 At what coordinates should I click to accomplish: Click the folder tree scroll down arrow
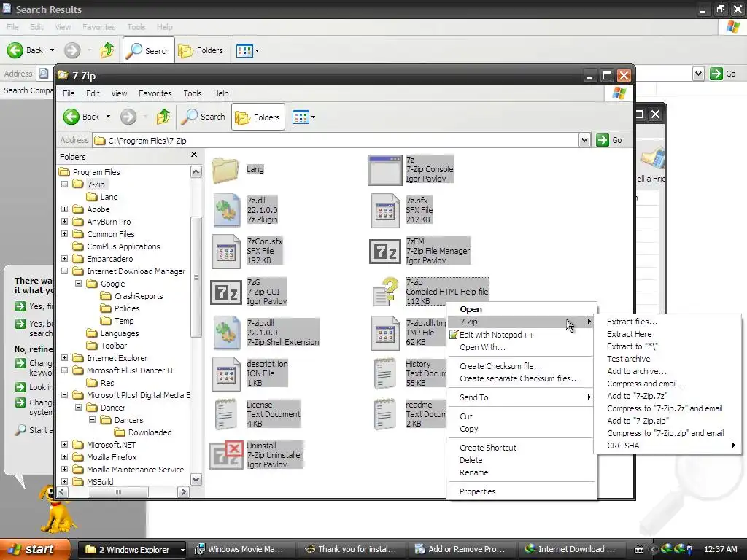pyautogui.click(x=196, y=479)
